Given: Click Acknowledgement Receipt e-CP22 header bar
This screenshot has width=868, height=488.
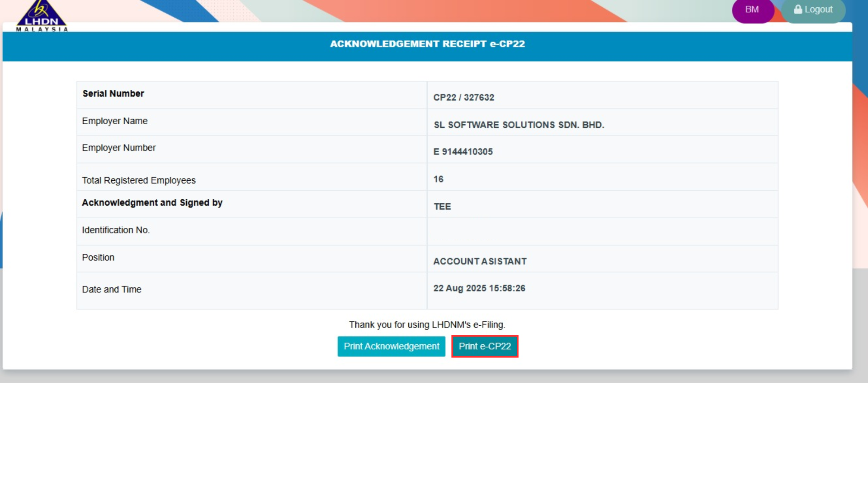Looking at the screenshot, I should (427, 44).
